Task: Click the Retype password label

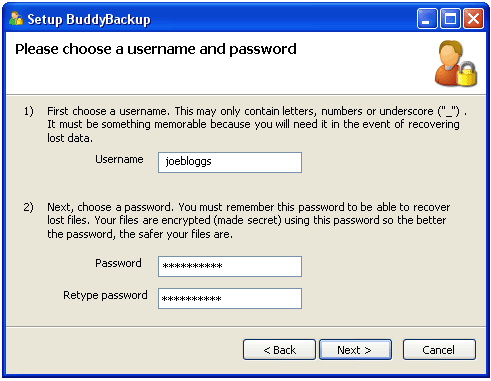Action: tap(105, 295)
